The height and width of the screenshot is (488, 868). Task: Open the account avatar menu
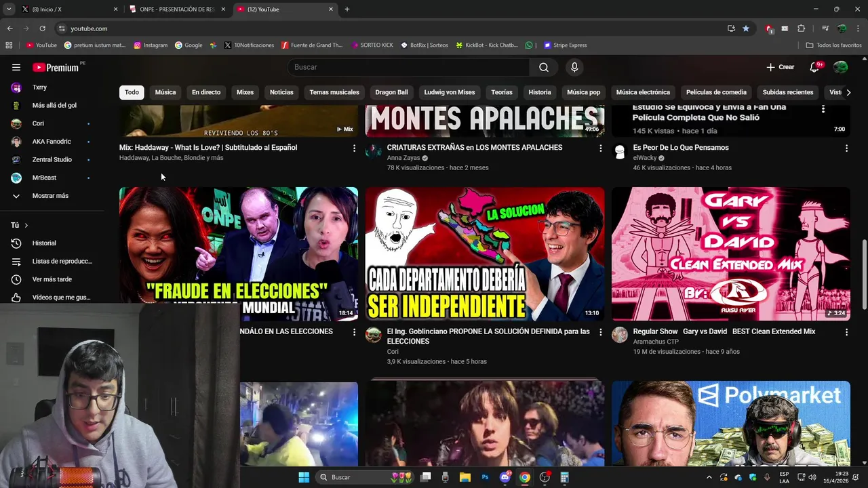click(x=840, y=67)
